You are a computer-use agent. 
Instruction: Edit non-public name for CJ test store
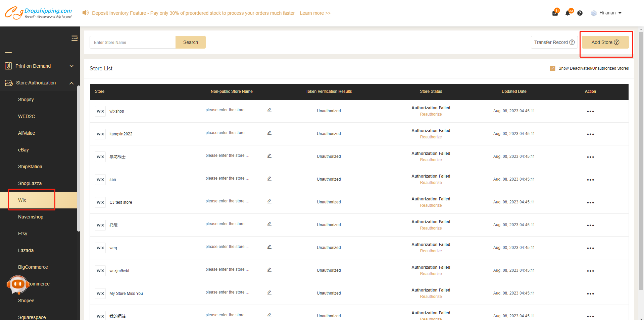coord(269,201)
